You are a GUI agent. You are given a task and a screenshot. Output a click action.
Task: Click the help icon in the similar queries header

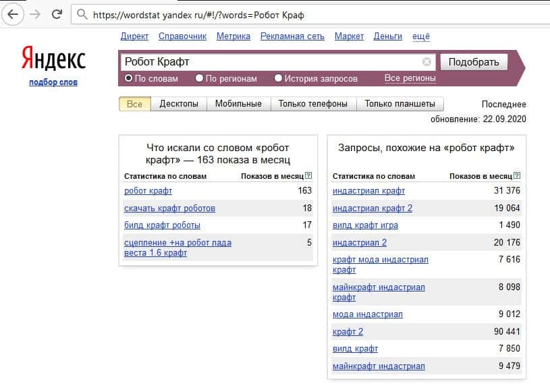tap(517, 176)
